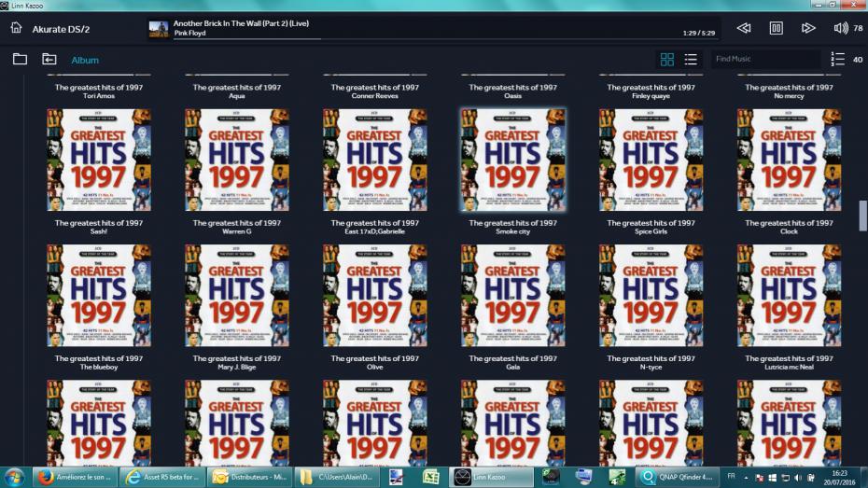Open the Tori Amos album cover
This screenshot has width=868, height=488.
(x=99, y=146)
